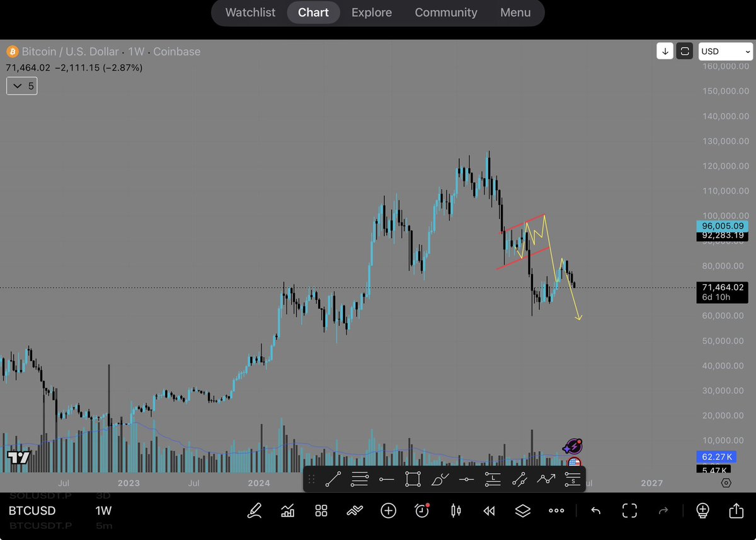Tap the 2023 label on time axis
Image resolution: width=756 pixels, height=540 pixels.
[129, 483]
